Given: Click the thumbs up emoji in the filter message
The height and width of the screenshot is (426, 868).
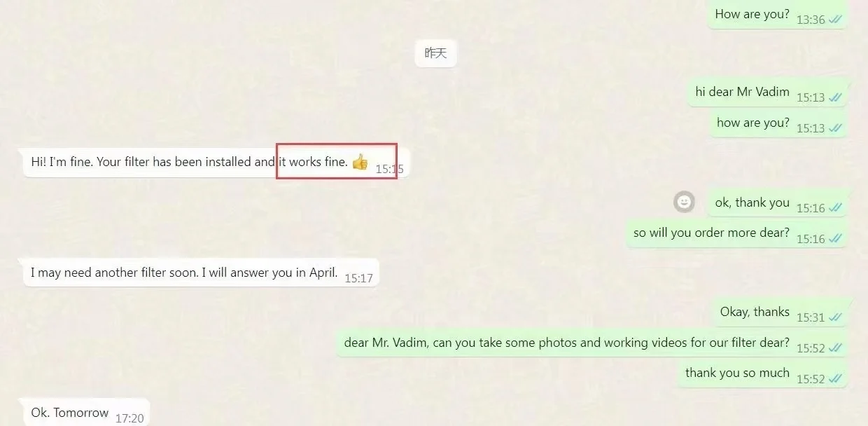Looking at the screenshot, I should pyautogui.click(x=360, y=162).
